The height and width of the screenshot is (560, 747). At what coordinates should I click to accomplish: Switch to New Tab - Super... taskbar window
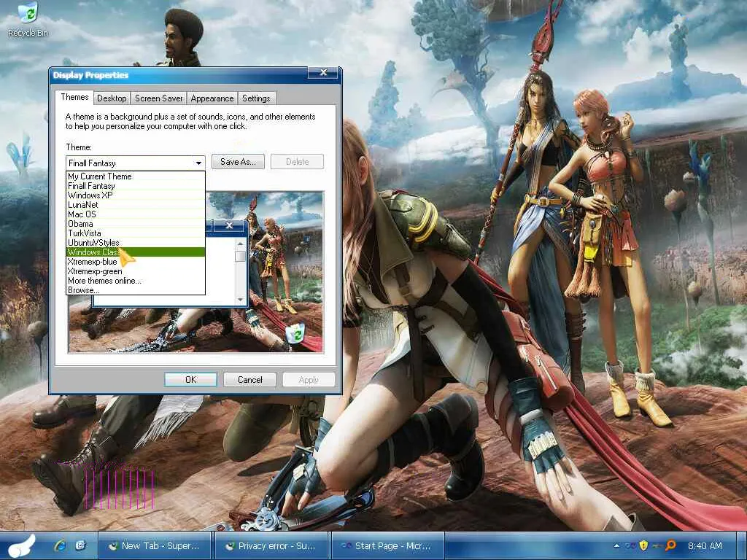click(x=155, y=546)
